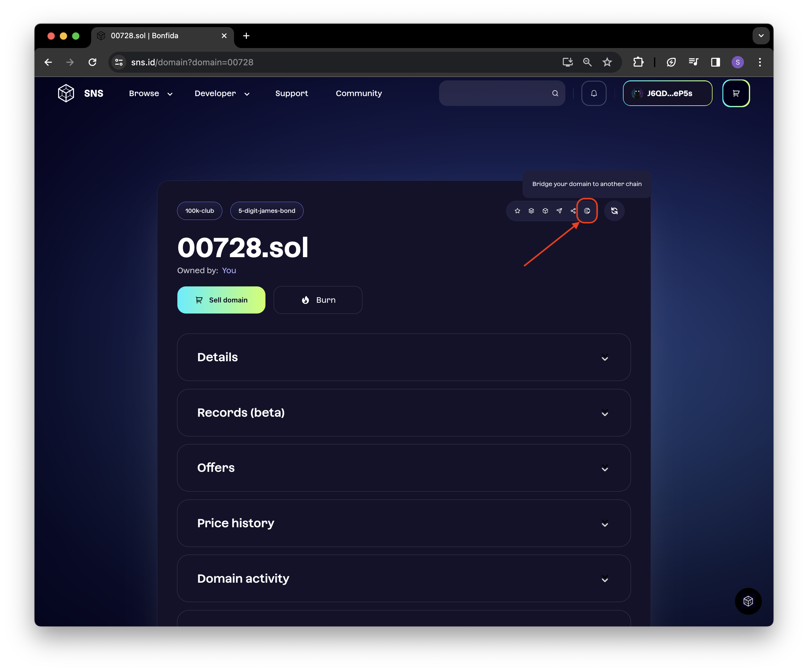Click the 5-digit-james-bond category tag
The height and width of the screenshot is (672, 808).
coord(267,211)
